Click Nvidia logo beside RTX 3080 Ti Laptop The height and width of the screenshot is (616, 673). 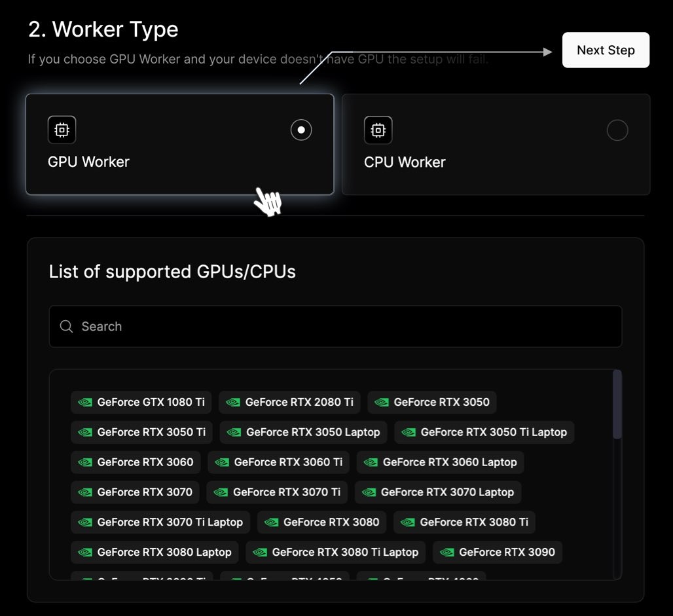coord(260,553)
